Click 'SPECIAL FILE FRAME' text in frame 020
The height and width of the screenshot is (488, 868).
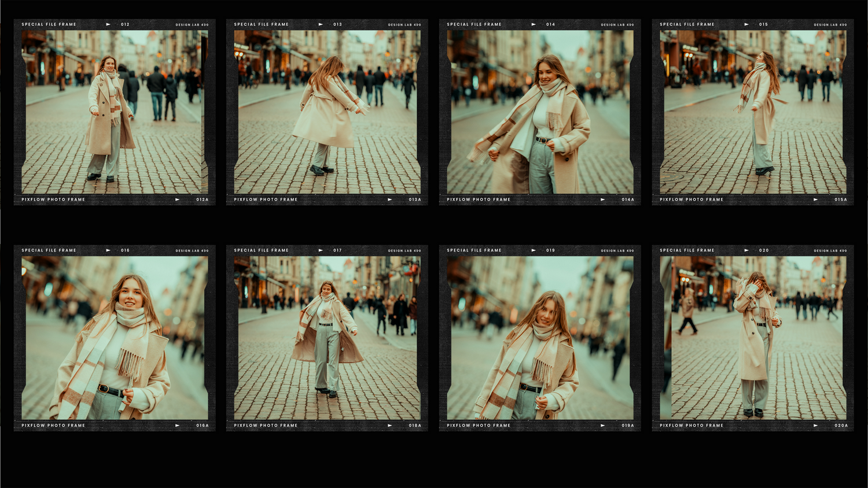coord(687,250)
